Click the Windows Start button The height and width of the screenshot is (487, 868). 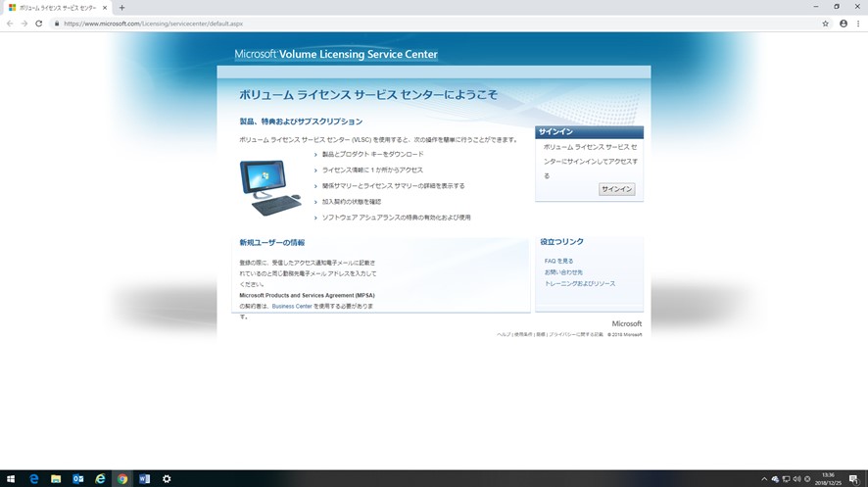tap(11, 479)
